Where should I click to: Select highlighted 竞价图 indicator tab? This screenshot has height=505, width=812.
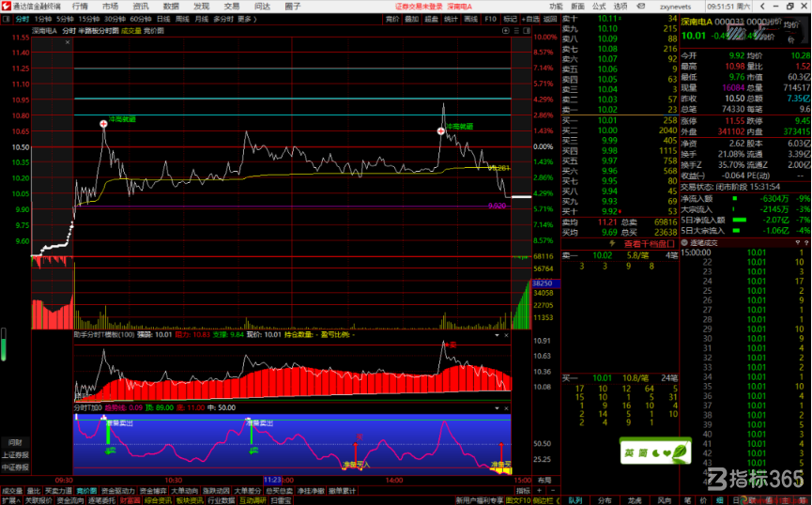click(x=86, y=491)
